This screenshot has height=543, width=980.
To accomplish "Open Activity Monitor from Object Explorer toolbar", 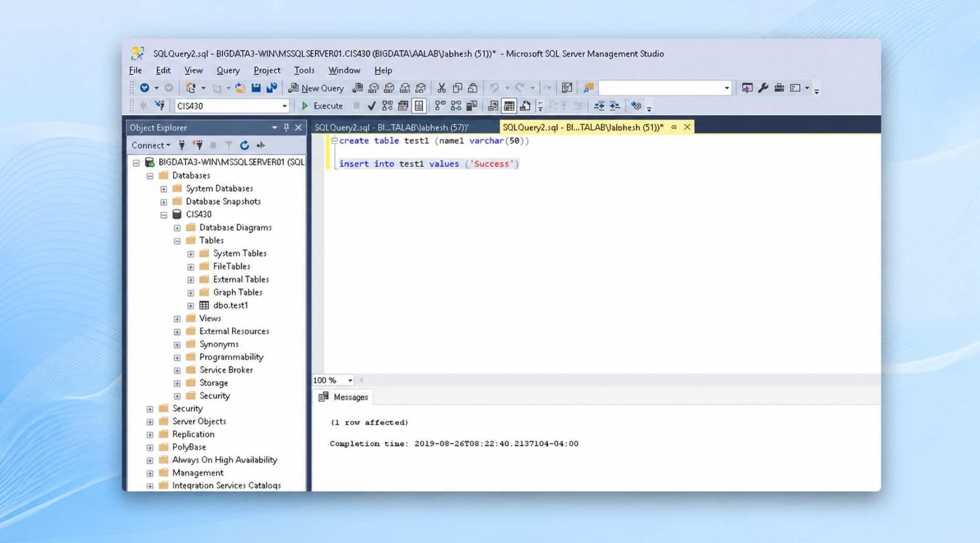I will 261,145.
